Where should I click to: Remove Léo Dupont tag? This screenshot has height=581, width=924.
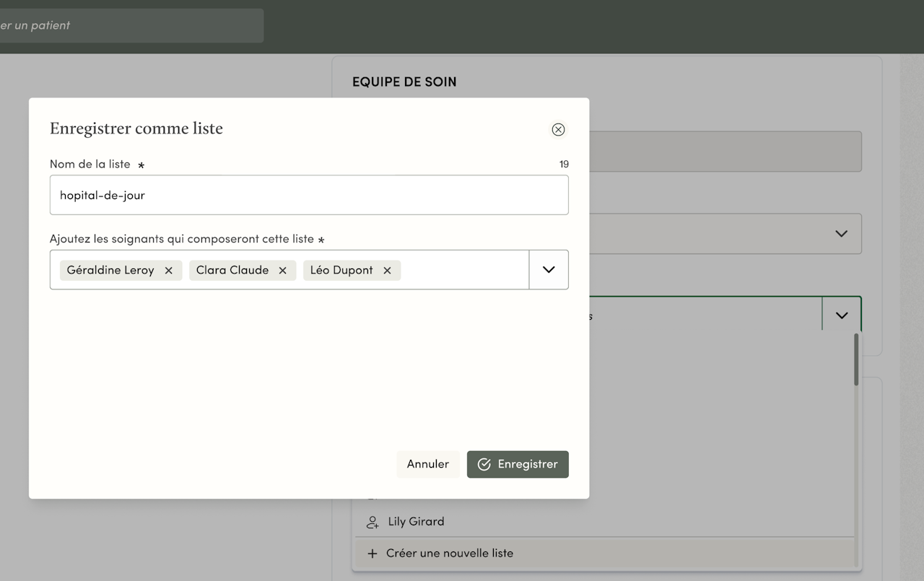(387, 270)
